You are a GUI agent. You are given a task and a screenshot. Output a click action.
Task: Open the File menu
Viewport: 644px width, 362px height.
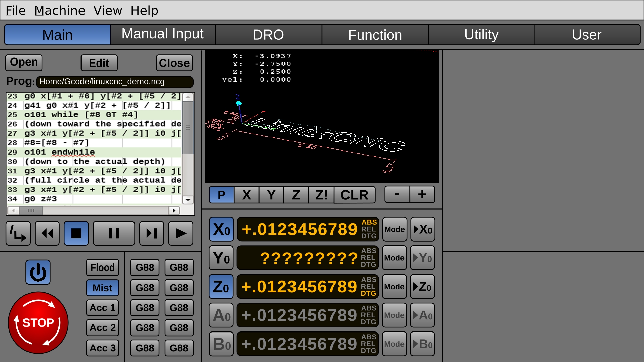click(x=16, y=11)
